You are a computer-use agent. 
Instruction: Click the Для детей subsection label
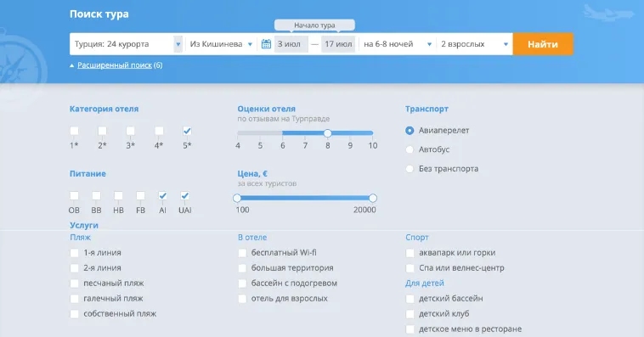tap(425, 284)
